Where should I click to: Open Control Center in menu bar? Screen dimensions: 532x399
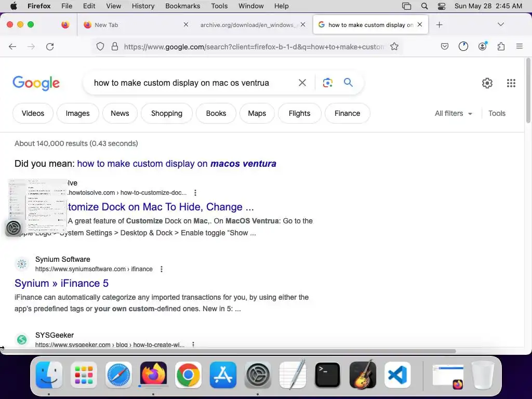442,6
